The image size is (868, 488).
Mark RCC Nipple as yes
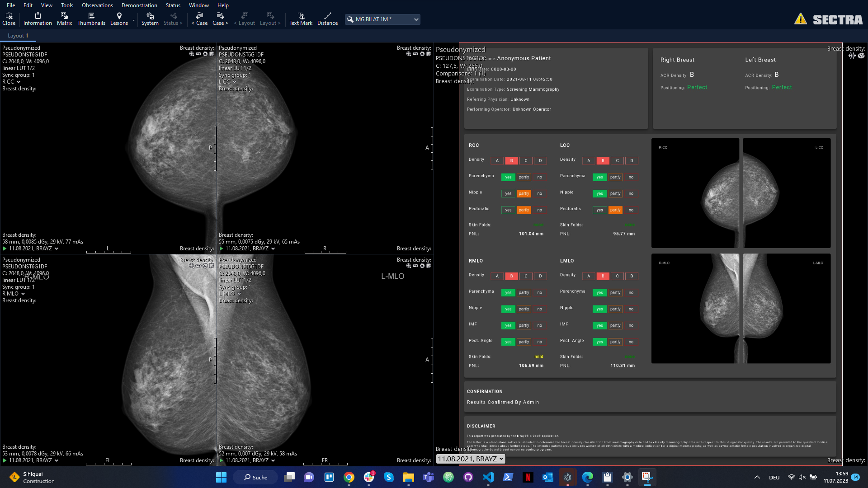click(x=508, y=194)
